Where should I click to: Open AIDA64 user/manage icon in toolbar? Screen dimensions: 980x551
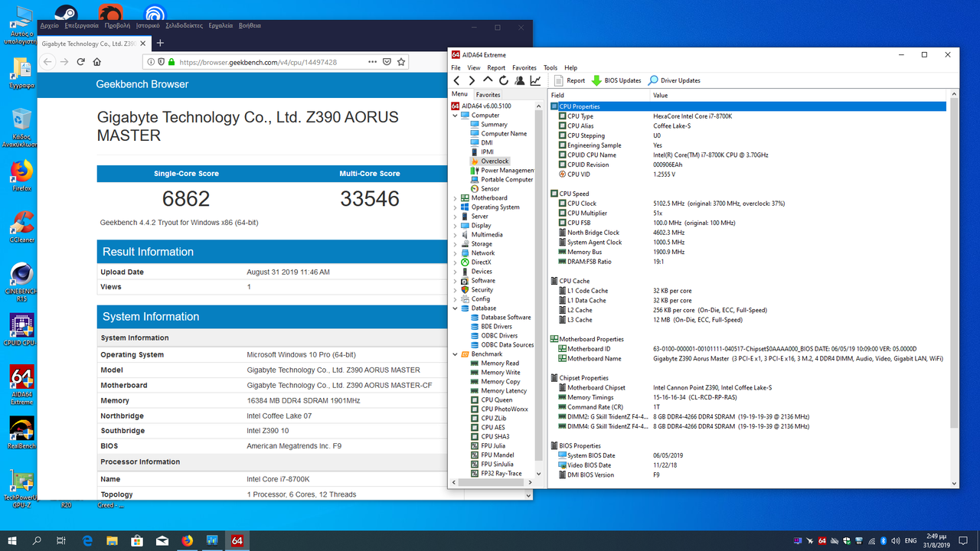pyautogui.click(x=520, y=80)
